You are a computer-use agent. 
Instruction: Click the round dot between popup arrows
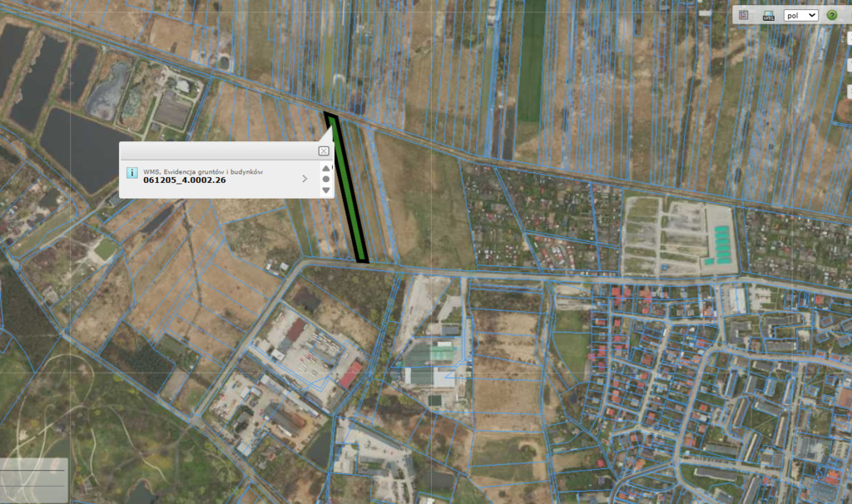325,179
